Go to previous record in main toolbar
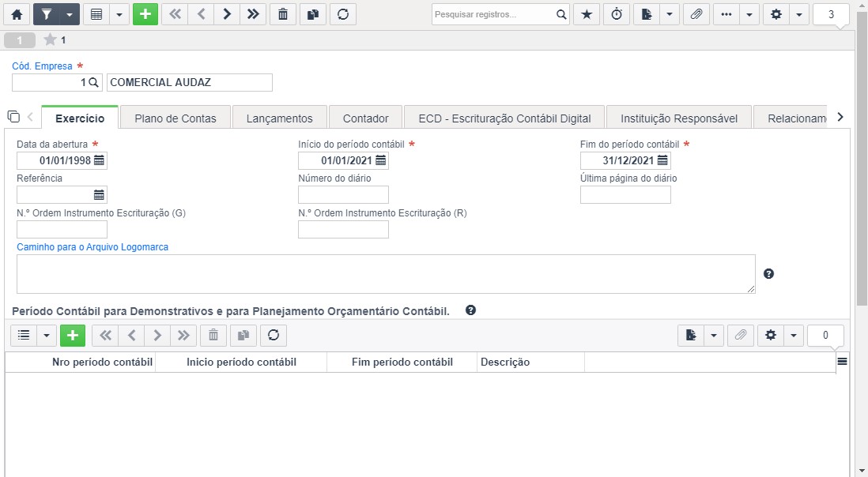 201,14
